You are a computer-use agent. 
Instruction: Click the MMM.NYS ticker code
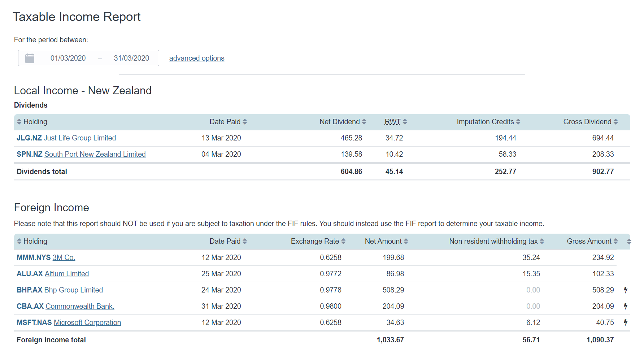34,257
